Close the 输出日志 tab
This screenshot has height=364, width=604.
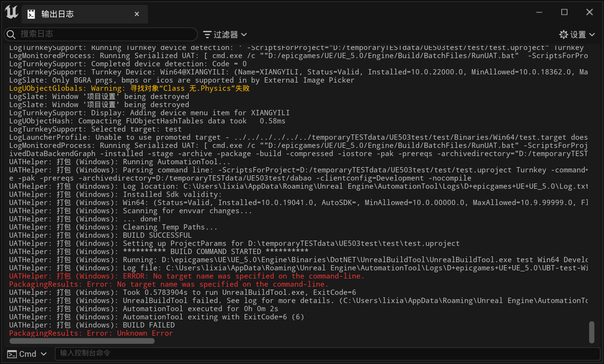point(137,14)
